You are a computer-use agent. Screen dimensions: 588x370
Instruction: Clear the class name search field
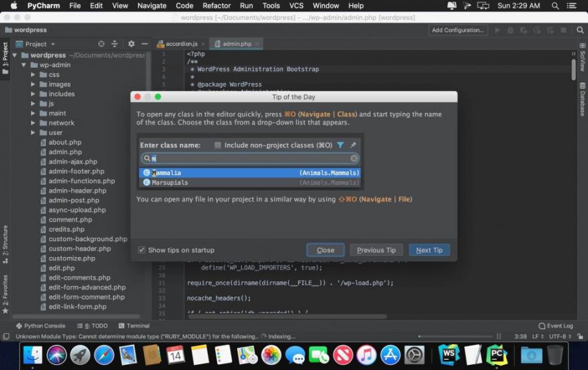353,158
